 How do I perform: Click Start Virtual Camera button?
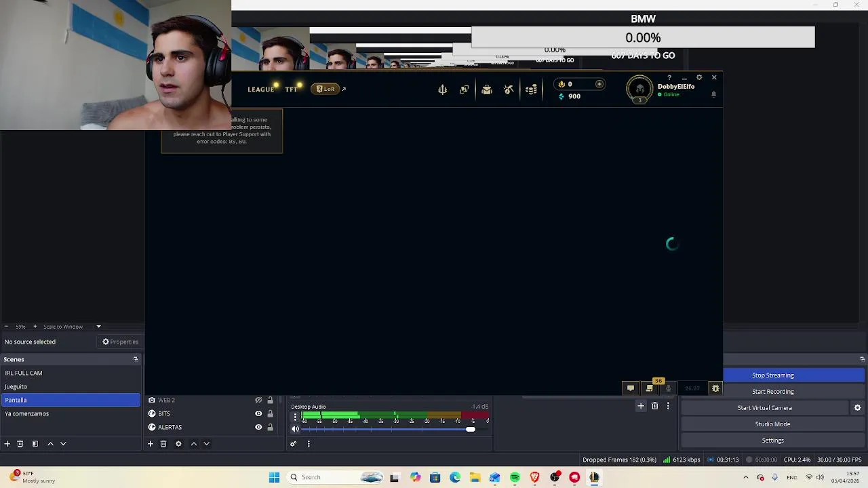coord(764,408)
